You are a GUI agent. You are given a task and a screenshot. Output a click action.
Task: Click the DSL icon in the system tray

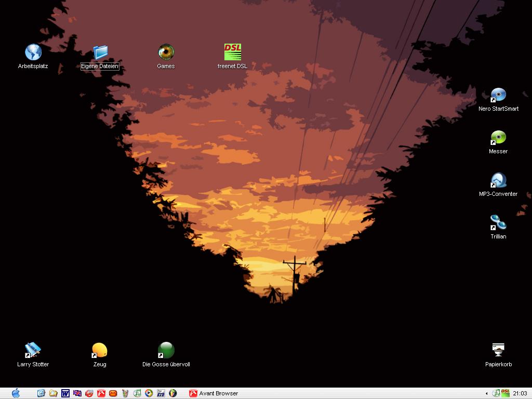point(505,393)
